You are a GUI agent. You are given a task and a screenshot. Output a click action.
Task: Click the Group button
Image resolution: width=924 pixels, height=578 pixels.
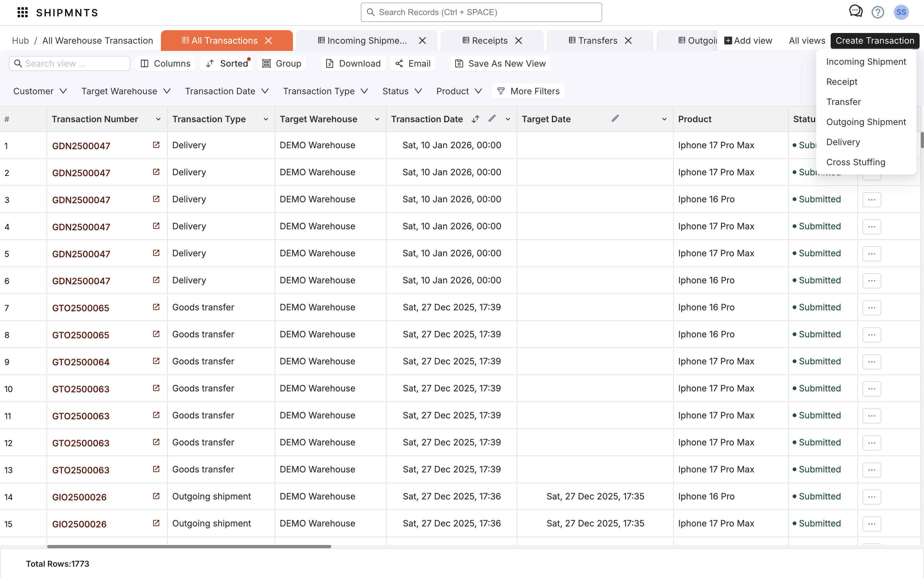click(282, 63)
